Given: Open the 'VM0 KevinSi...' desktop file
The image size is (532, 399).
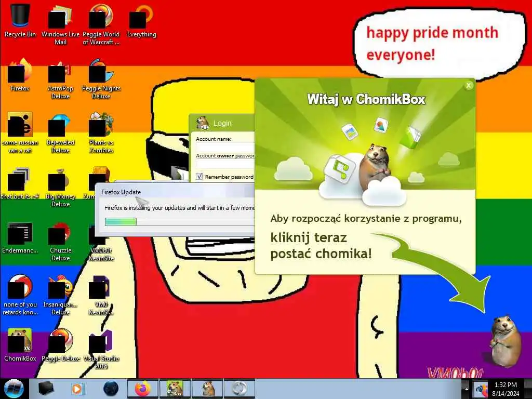Looking at the screenshot, I should tap(101, 295).
